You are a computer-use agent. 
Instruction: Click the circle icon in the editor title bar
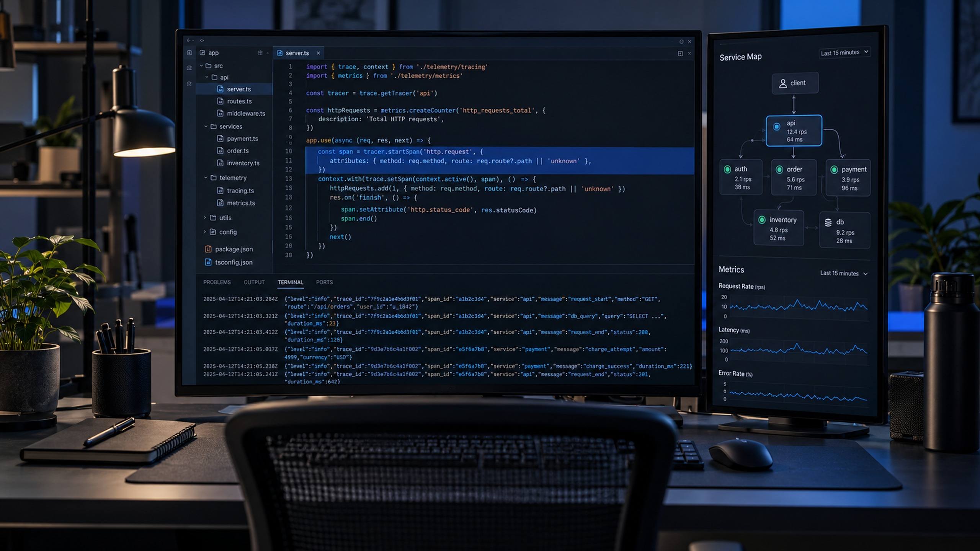[681, 42]
